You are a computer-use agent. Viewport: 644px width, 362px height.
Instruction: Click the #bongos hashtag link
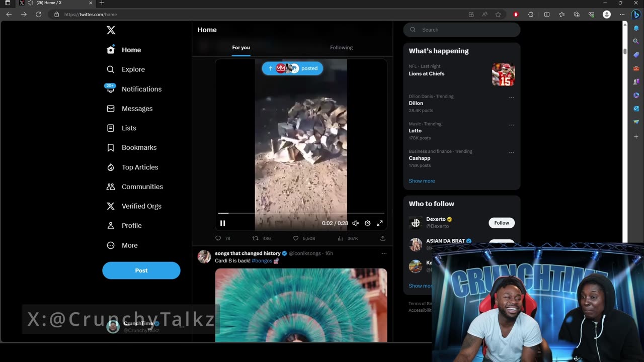click(x=262, y=261)
